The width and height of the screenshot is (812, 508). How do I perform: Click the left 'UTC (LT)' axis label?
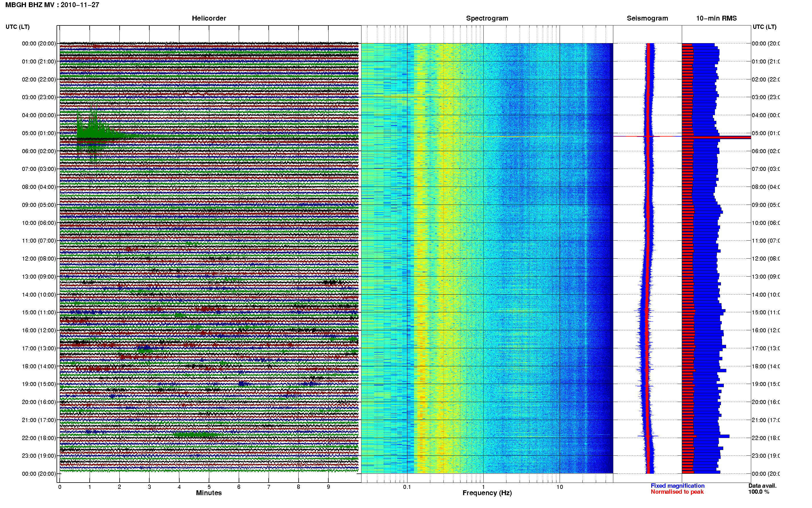(x=17, y=27)
